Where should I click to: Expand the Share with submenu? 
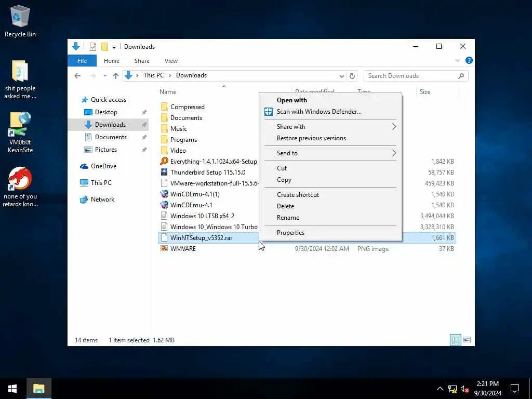(330, 127)
